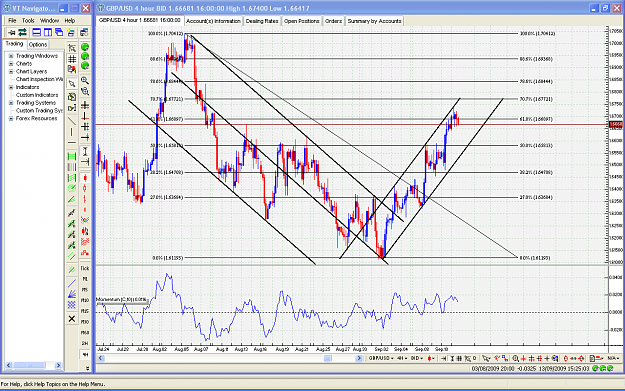
Task: Click the swap arrows toolbar icon
Action: [x=22, y=32]
